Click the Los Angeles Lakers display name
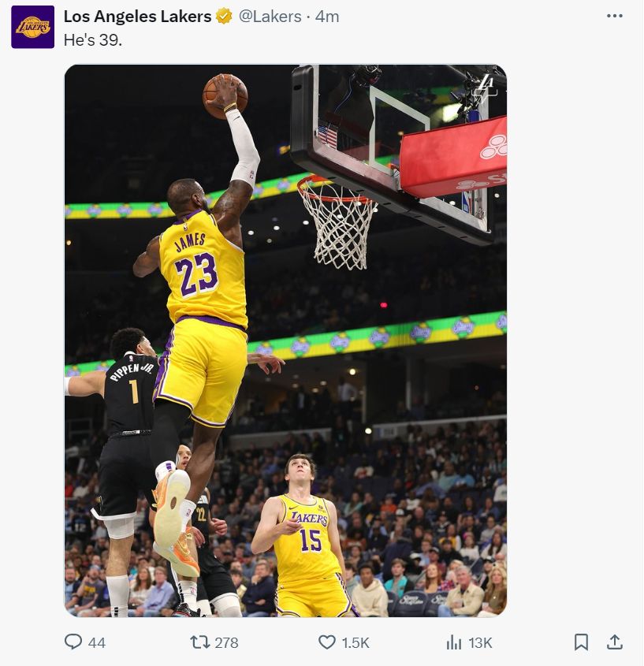 (137, 17)
